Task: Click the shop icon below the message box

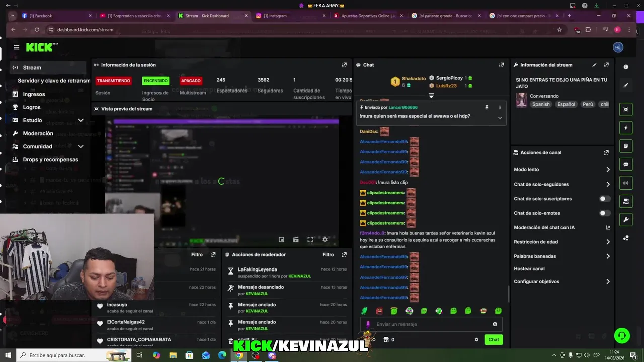Action: (x=386, y=340)
